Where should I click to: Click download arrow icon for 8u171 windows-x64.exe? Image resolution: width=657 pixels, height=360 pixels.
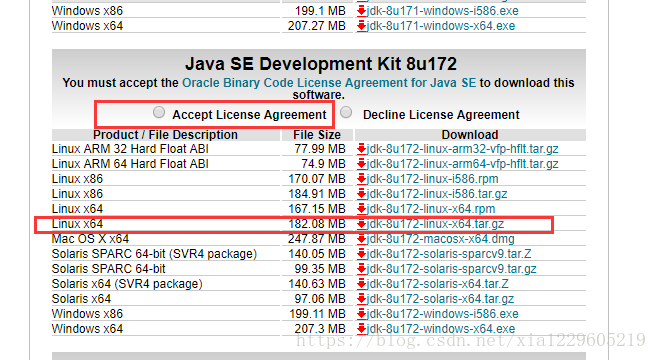click(x=361, y=26)
